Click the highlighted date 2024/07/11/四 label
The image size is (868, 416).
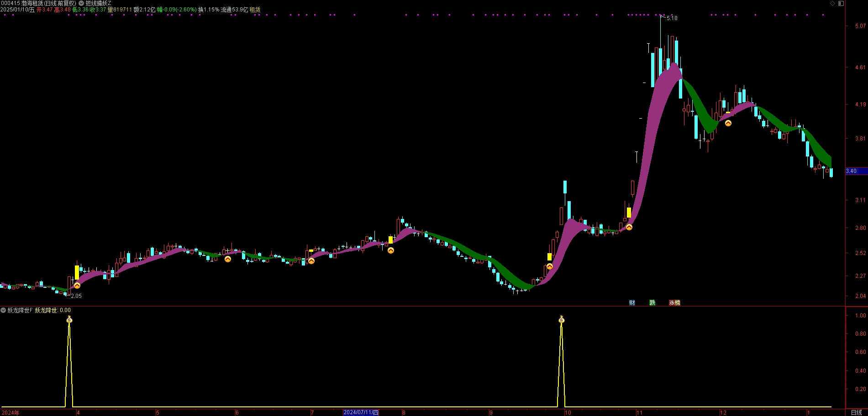[361, 412]
